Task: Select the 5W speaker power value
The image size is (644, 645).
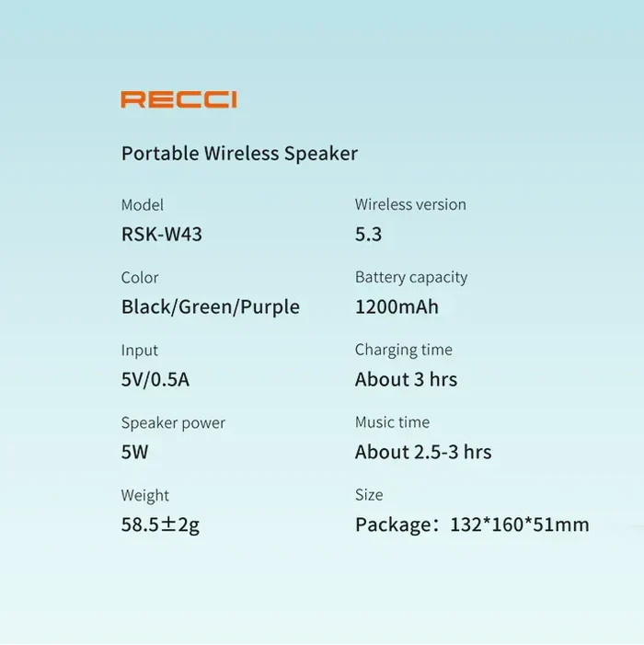Action: (x=134, y=453)
